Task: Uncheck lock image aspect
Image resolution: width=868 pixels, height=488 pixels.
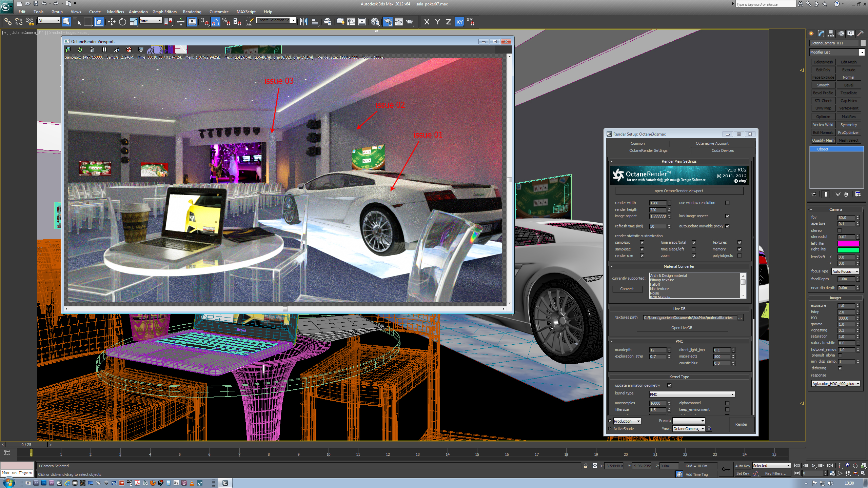Action: tap(727, 216)
